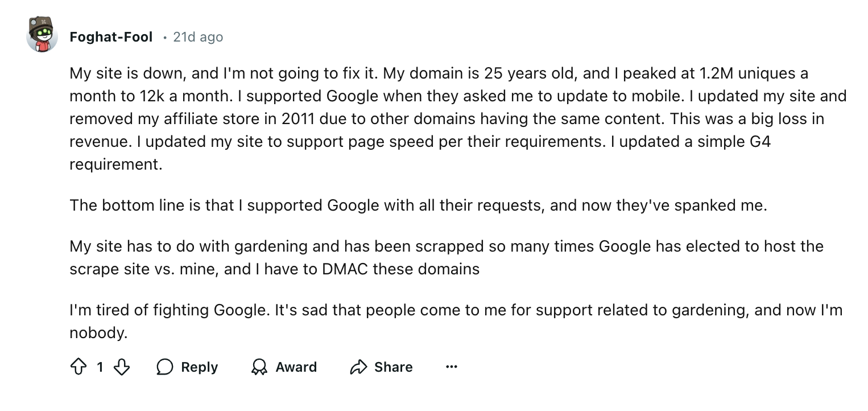This screenshot has height=411, width=868.
Task: Click the "The bottom line" paragraph
Action: coord(418,205)
